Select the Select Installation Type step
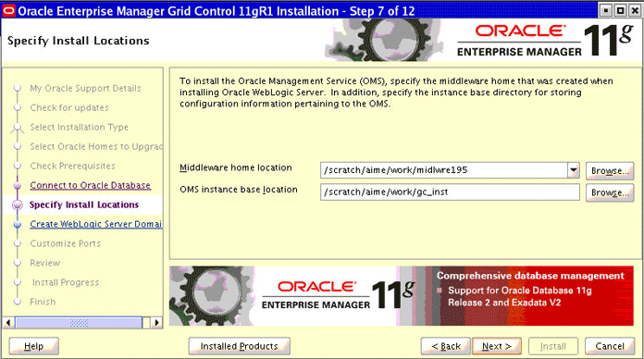This screenshot has height=359, width=644. point(79,127)
